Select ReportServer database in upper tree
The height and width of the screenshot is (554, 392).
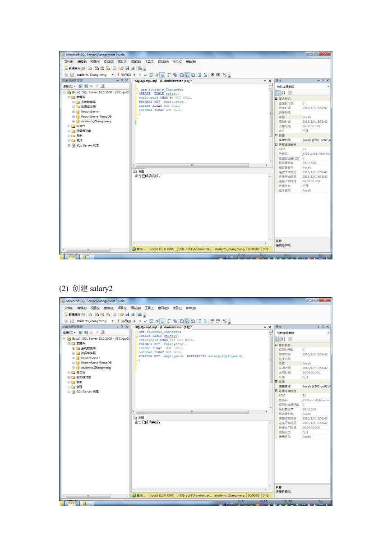(x=90, y=111)
